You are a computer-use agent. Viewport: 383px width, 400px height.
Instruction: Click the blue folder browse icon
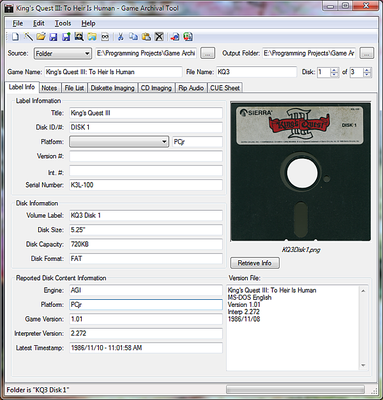tap(92, 37)
